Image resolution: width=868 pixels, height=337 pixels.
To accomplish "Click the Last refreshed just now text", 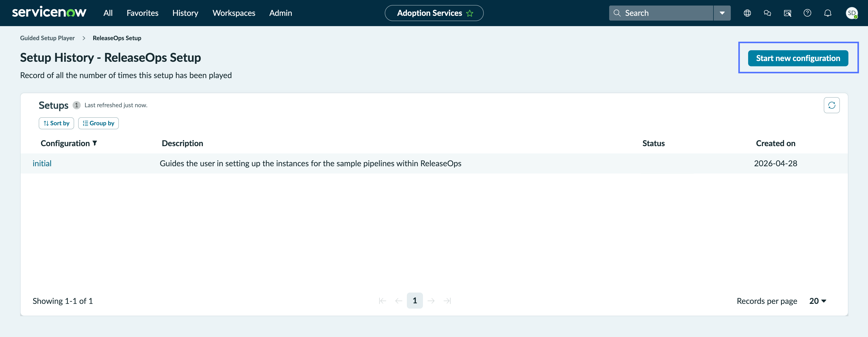I will click(116, 105).
